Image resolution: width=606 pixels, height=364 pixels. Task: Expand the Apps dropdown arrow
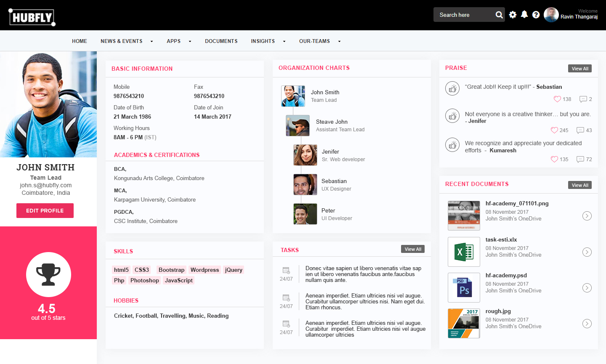point(190,41)
